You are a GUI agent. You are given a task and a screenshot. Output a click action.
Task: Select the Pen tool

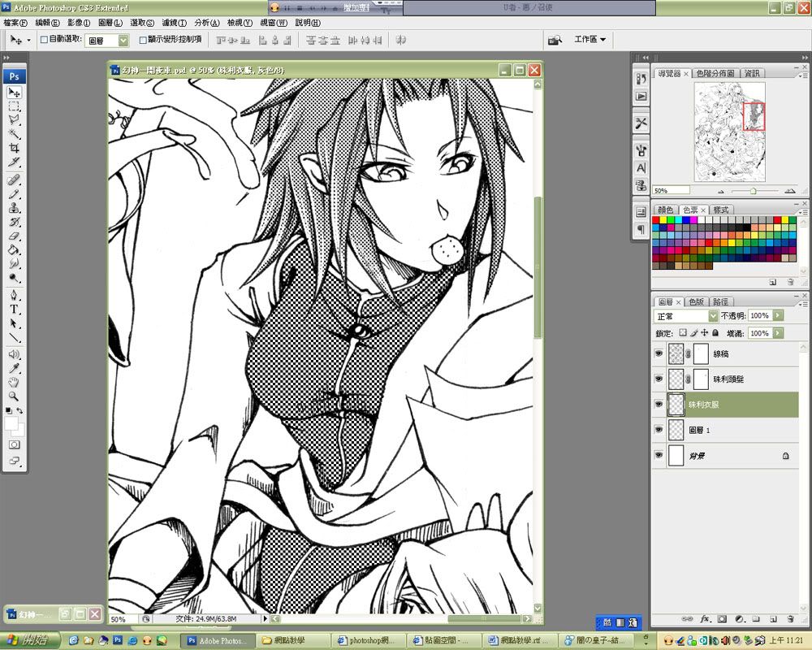pos(14,296)
